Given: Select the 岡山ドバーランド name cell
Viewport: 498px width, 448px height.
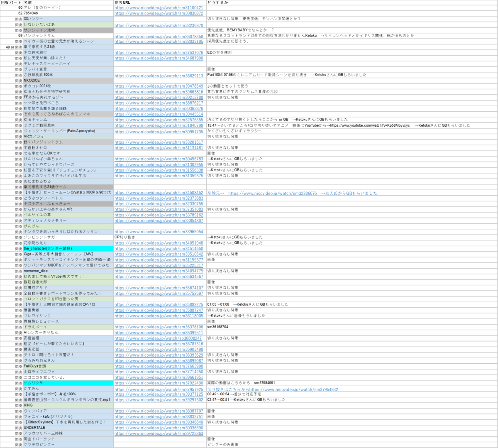Looking at the screenshot, I should click(68, 439).
